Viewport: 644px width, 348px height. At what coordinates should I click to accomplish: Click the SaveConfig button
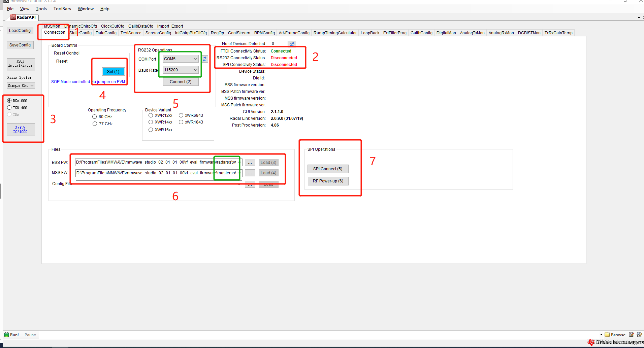[20, 45]
